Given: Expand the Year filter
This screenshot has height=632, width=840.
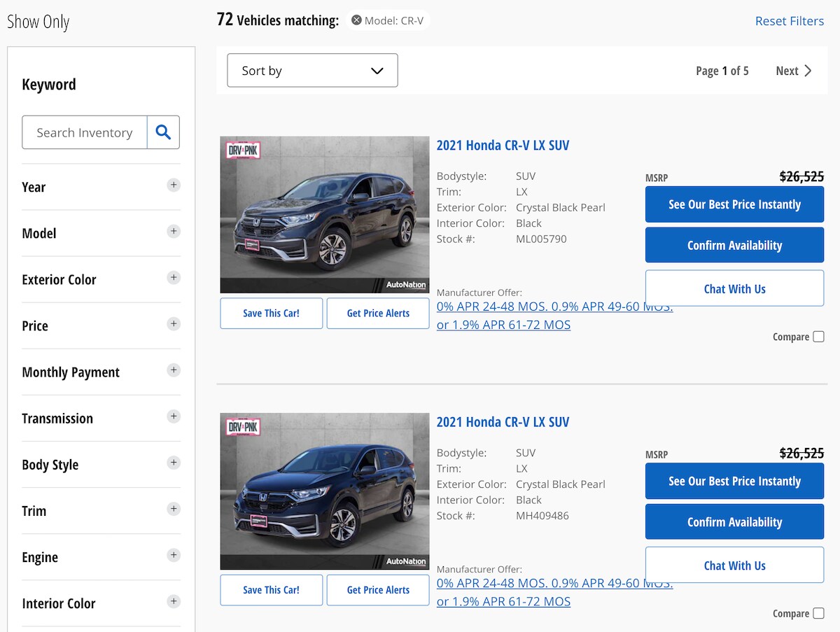Looking at the screenshot, I should click(174, 185).
